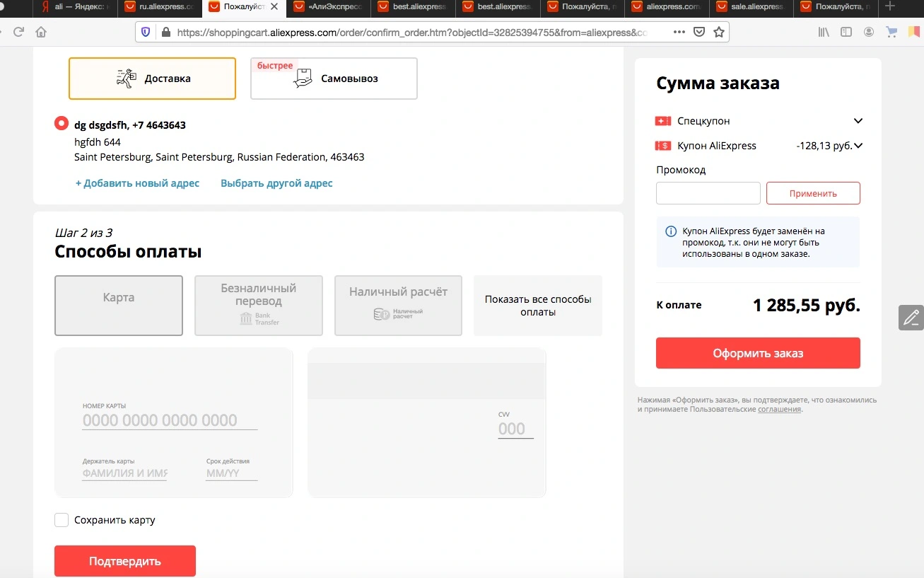This screenshot has height=578, width=924.
Task: Click '+ Добавить новый адрес' link
Action: pos(138,183)
